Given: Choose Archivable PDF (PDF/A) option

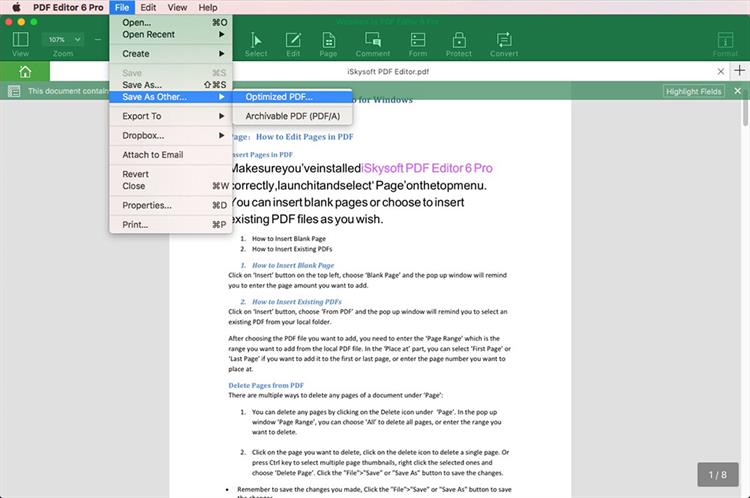Looking at the screenshot, I should (x=292, y=116).
